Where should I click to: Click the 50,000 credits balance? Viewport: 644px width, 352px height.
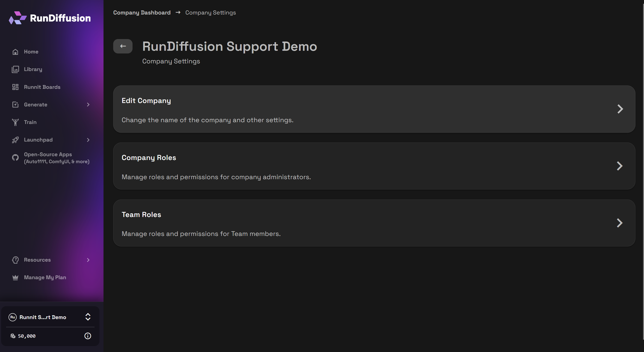26,336
